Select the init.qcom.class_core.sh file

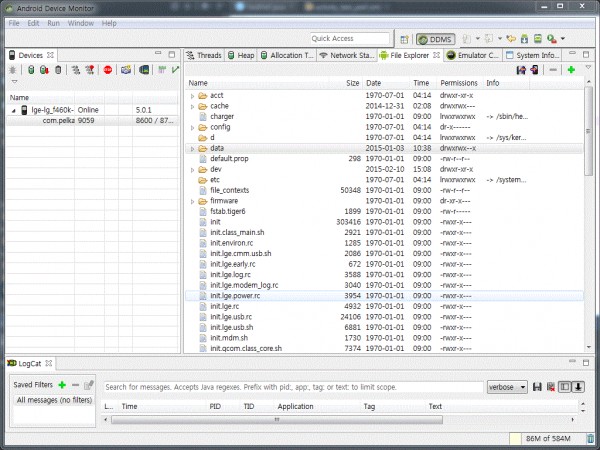[x=385, y=349]
